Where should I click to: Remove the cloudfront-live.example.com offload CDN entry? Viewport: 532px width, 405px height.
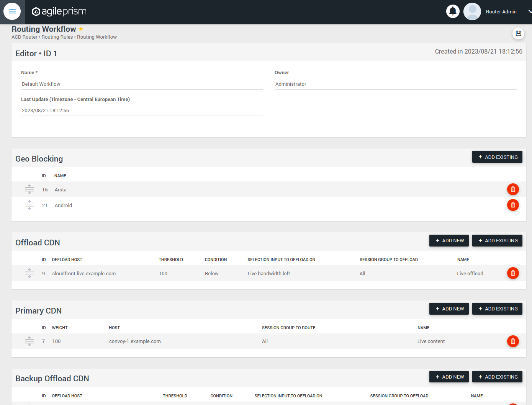pyautogui.click(x=513, y=273)
